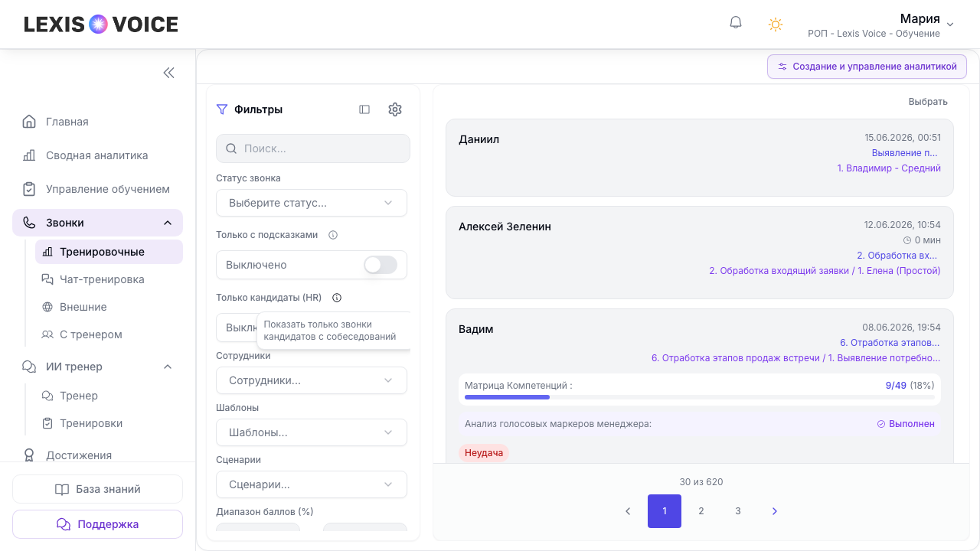Focus the filters Поиск field
The height and width of the screenshot is (551, 980).
tap(313, 148)
